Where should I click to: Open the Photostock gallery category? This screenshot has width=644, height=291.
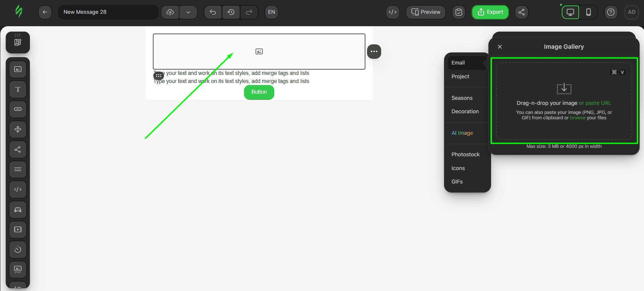tap(466, 155)
